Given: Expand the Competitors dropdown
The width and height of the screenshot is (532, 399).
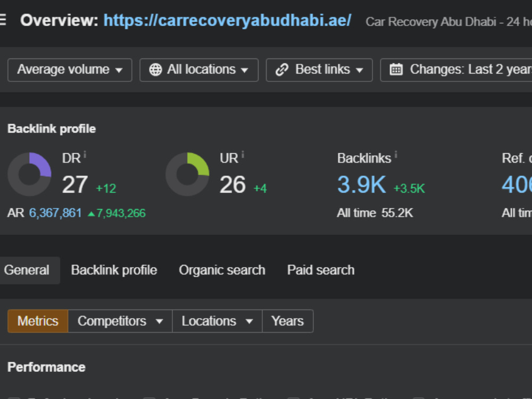Looking at the screenshot, I should [x=120, y=321].
